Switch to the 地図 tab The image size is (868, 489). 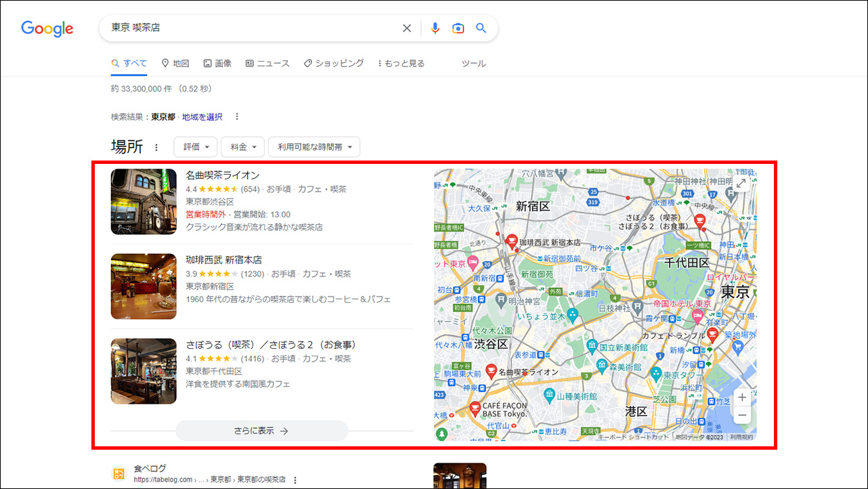175,63
